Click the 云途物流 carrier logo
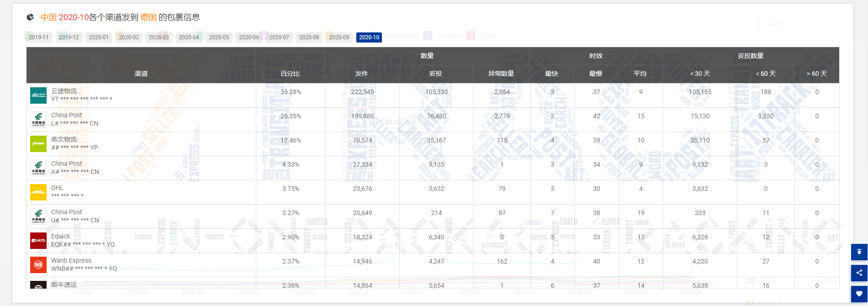This screenshot has width=868, height=306. (38, 95)
